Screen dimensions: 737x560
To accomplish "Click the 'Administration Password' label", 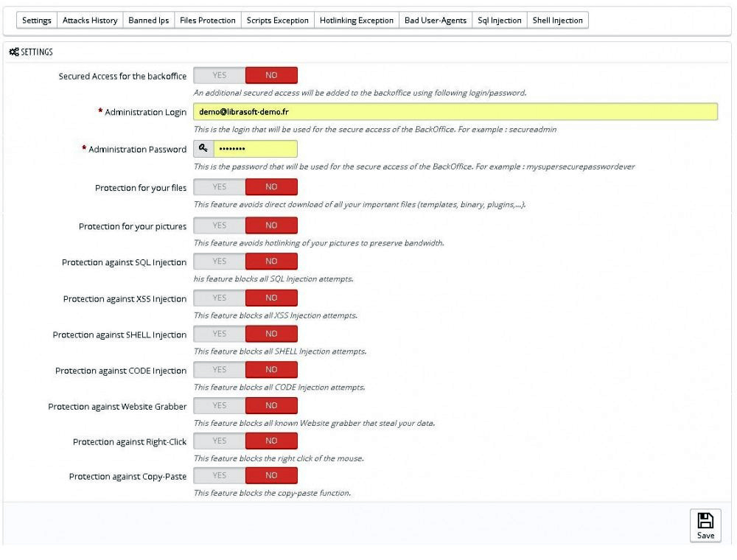I will pyautogui.click(x=137, y=150).
